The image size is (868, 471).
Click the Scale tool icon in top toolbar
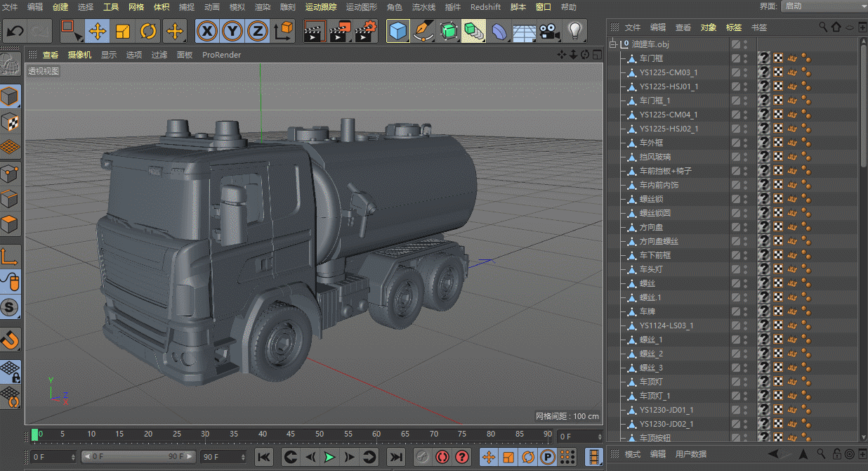click(123, 31)
